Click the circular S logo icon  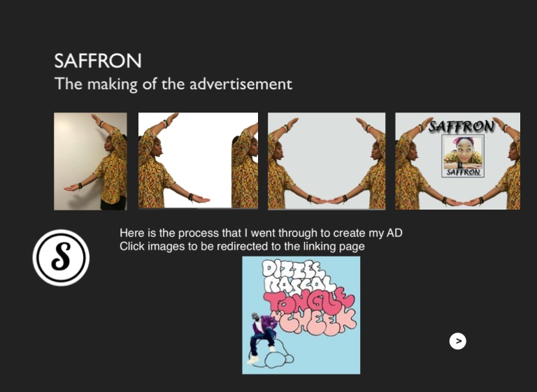61,258
